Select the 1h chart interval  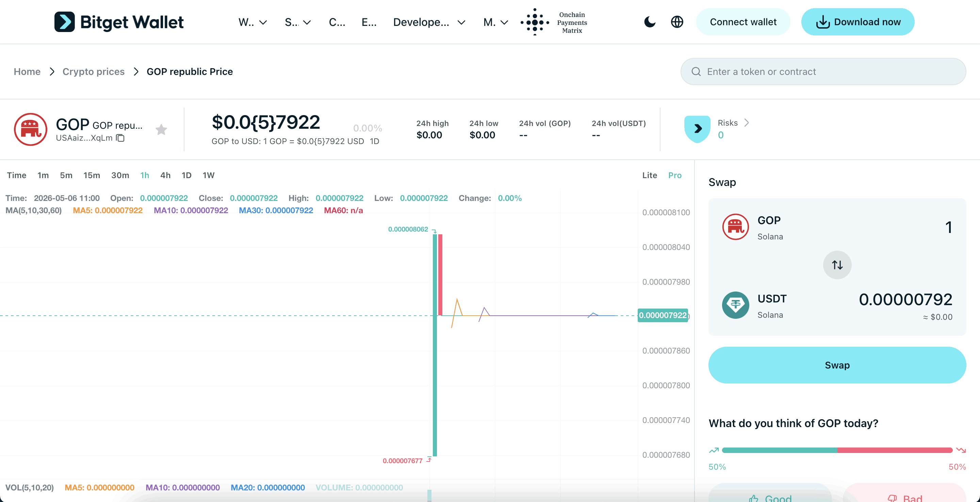(x=145, y=175)
